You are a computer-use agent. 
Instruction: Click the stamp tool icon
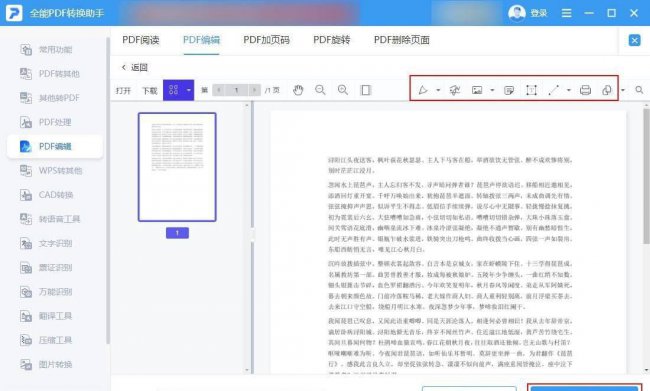coord(606,90)
